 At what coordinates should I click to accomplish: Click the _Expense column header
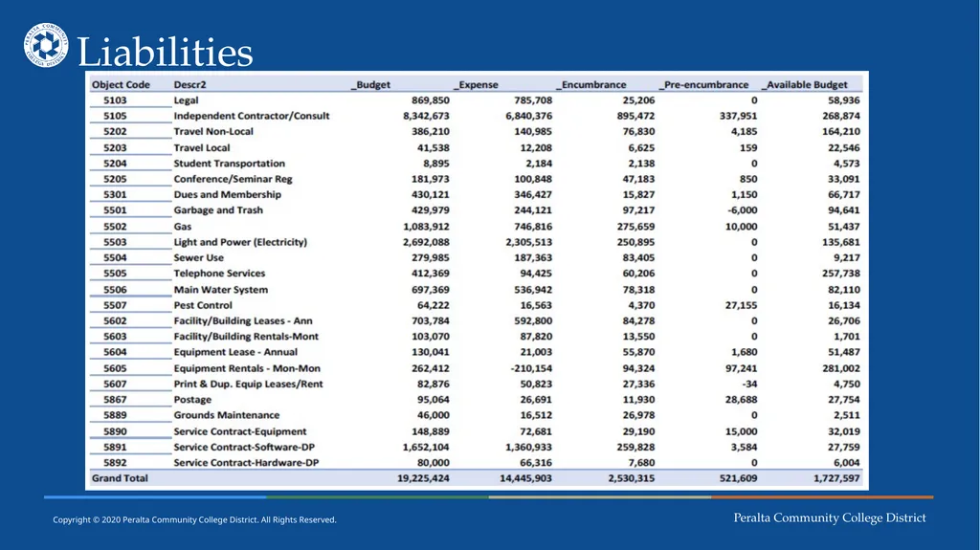[x=476, y=84]
